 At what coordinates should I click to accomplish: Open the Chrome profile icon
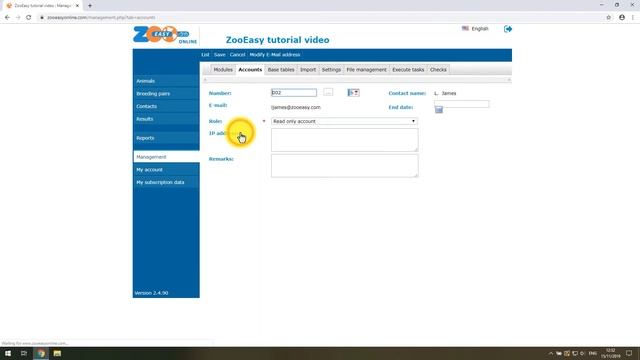click(622, 18)
